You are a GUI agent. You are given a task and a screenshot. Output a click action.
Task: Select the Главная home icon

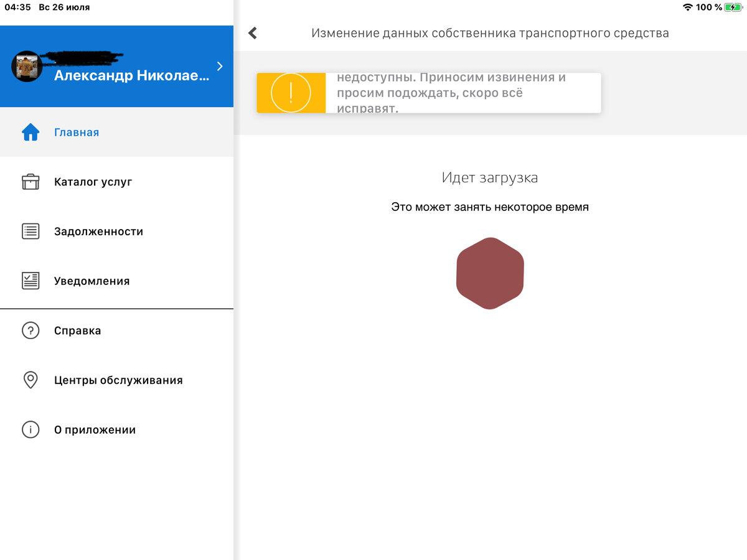tap(31, 132)
